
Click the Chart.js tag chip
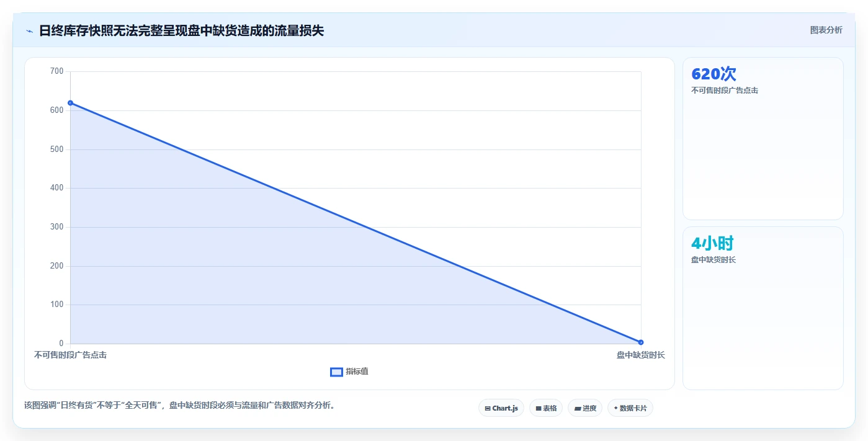point(501,408)
